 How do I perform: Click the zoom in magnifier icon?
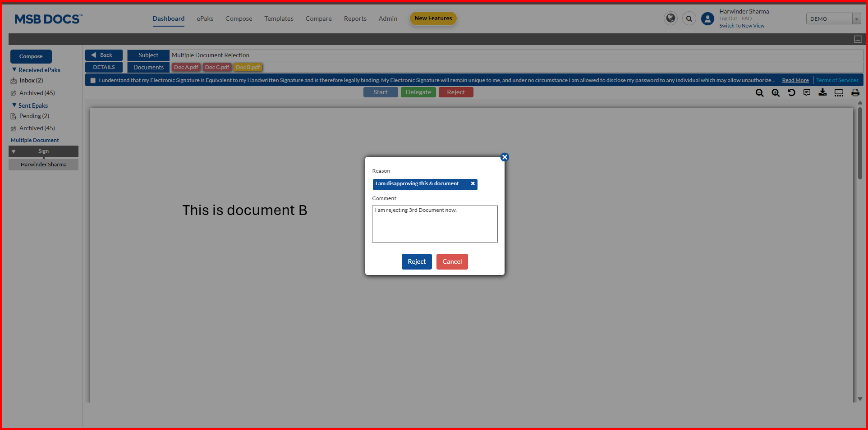tap(776, 93)
